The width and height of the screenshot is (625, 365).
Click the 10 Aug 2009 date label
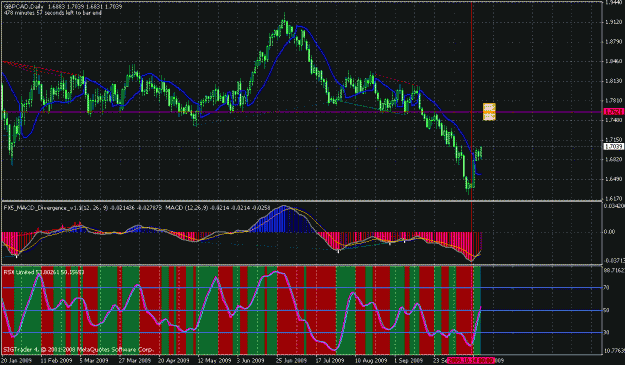[x=370, y=360]
